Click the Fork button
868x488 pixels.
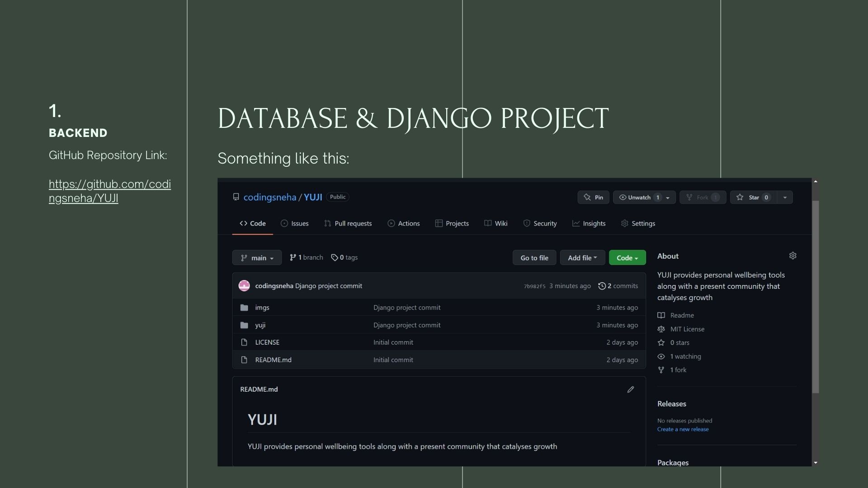[703, 197]
